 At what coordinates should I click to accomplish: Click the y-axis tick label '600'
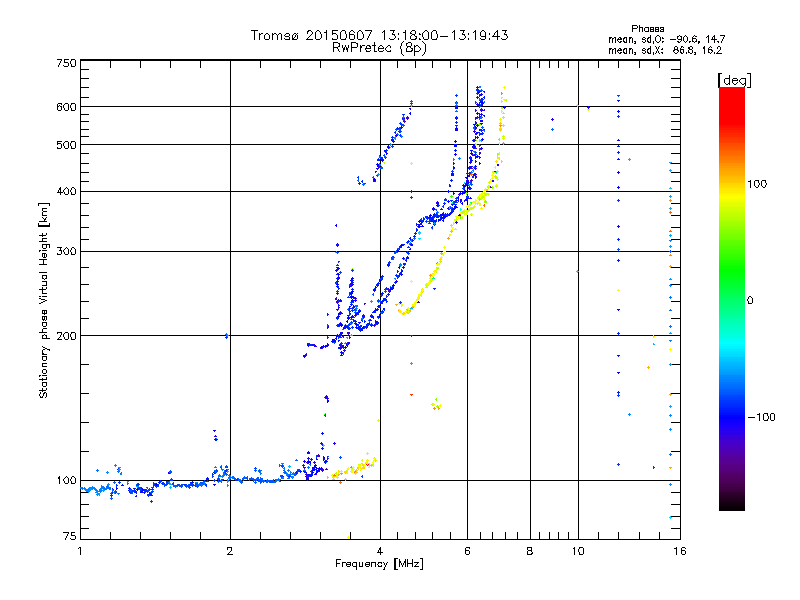(67, 107)
